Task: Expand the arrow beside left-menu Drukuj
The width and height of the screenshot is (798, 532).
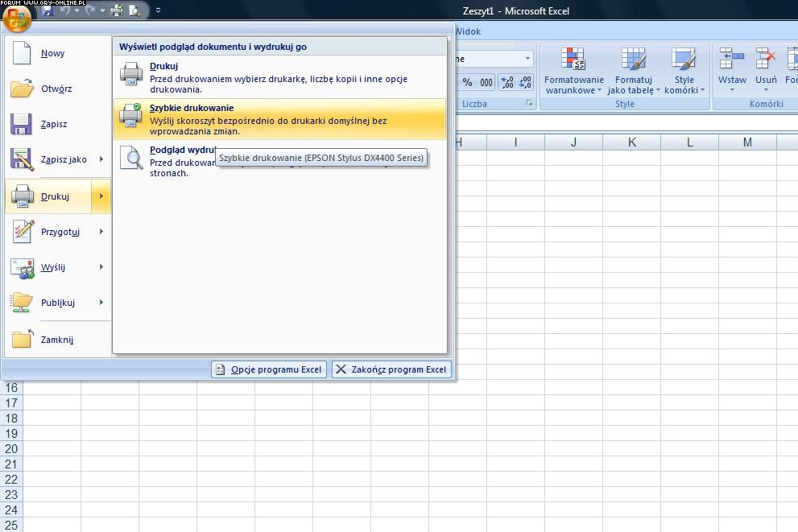Action: pyautogui.click(x=101, y=196)
